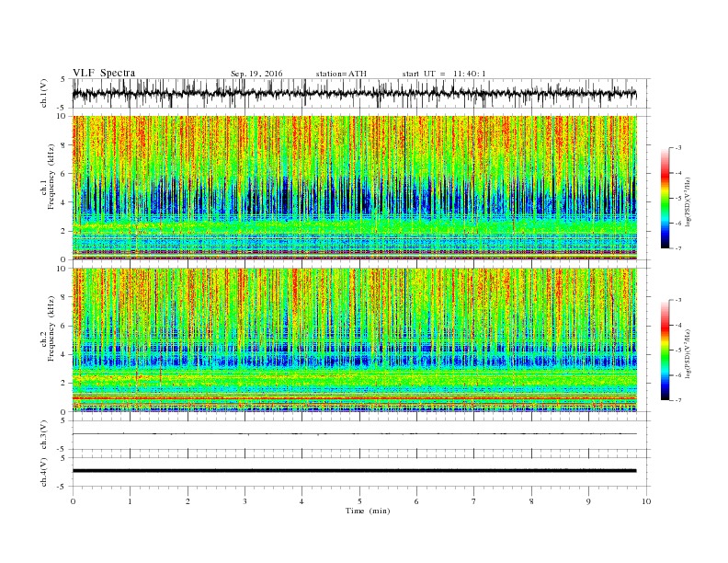728x563 pixels.
Task: Click the ch.1 voltage waveform trace
Action: 354,93
